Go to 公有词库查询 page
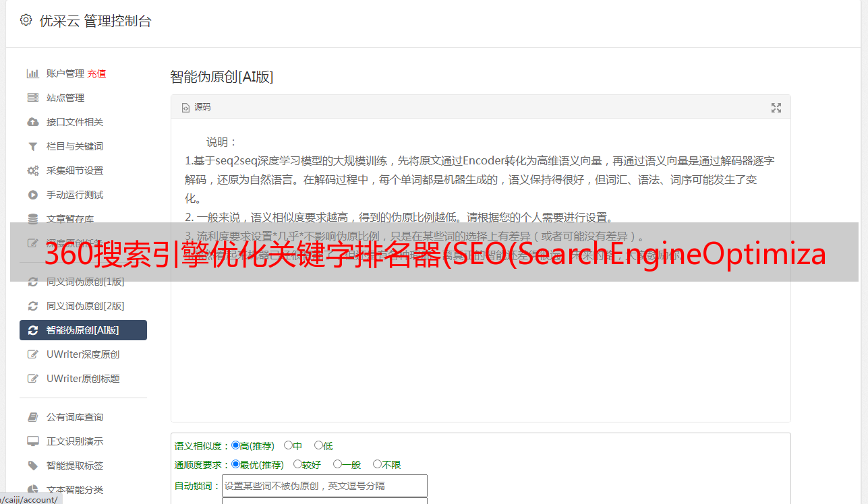Screen dimensions: 868x504 pos(75,417)
